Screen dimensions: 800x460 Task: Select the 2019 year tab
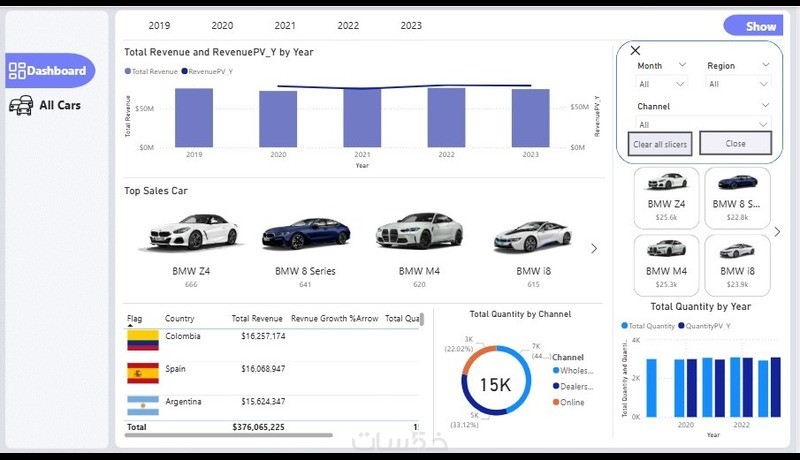click(x=159, y=25)
